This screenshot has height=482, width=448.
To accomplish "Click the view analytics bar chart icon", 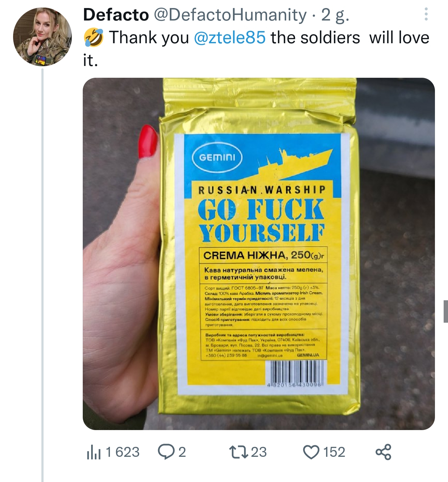I will [x=93, y=452].
